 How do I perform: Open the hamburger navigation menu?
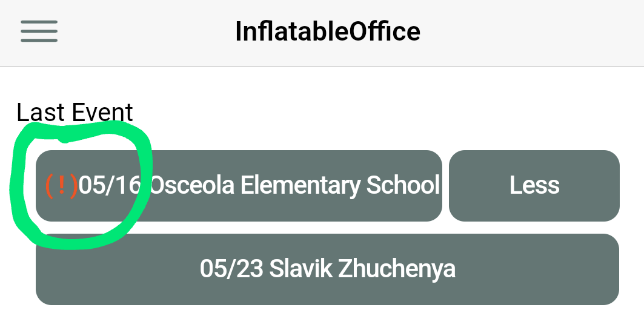click(39, 31)
